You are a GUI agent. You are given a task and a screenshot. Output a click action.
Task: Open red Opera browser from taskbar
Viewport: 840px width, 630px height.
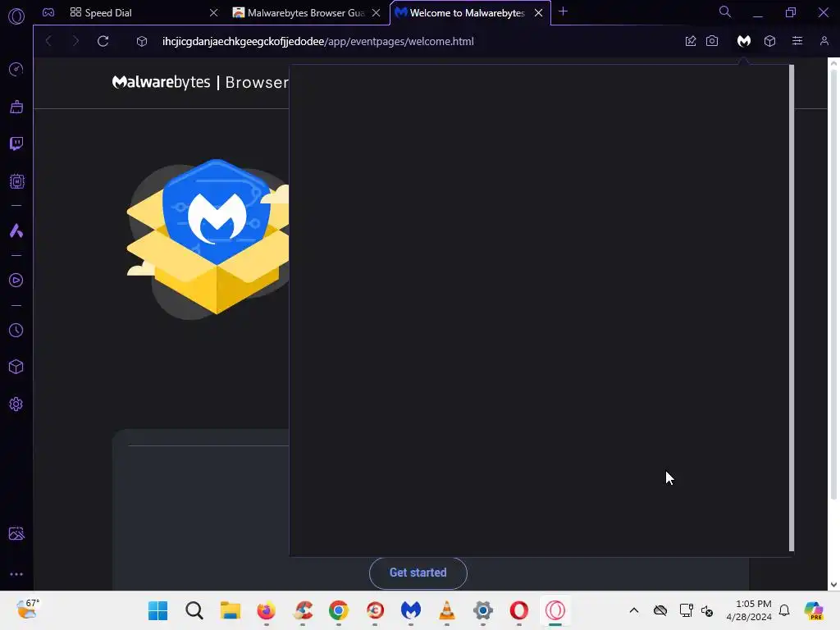pos(519,610)
